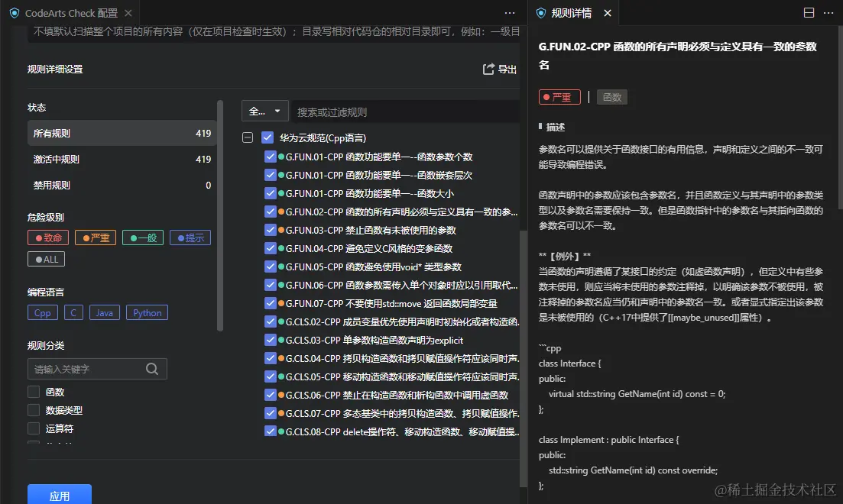
Task: Check the 函数 category checkbox
Action: [x=34, y=392]
